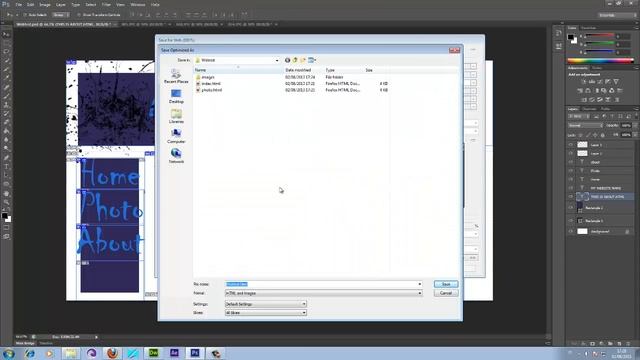Select the Horizontal Type tool
Screen dimensions: 640x360
click(6, 167)
